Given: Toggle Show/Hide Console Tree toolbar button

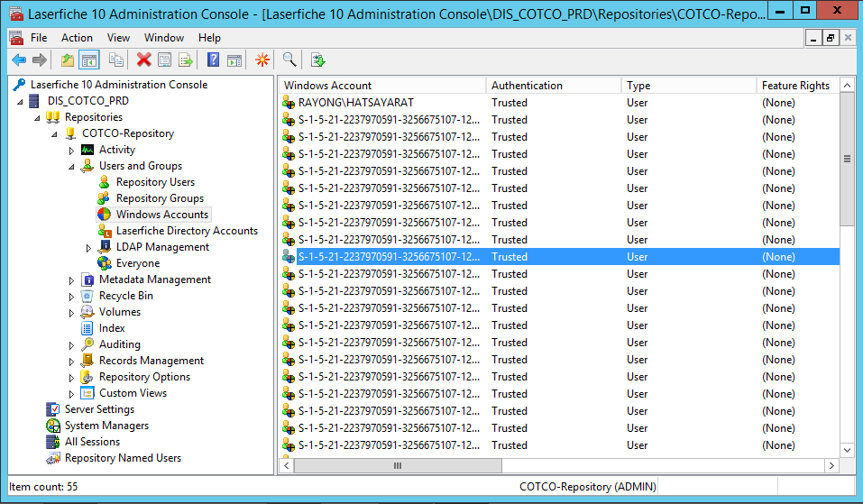Looking at the screenshot, I should pyautogui.click(x=88, y=60).
